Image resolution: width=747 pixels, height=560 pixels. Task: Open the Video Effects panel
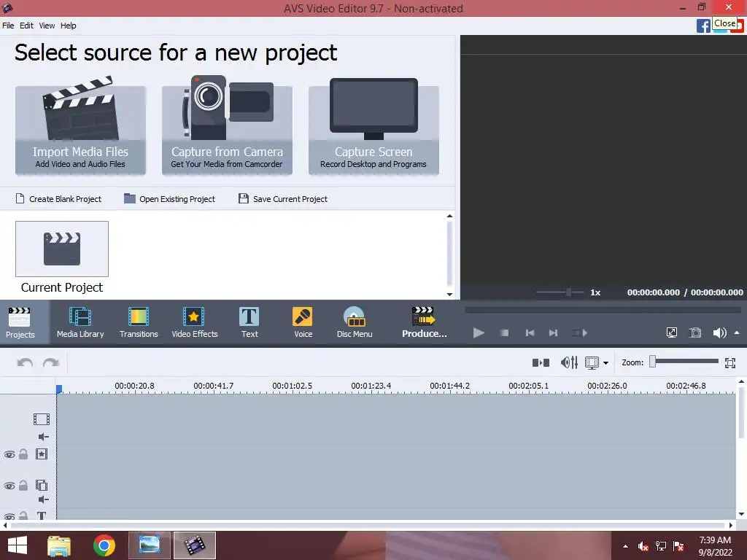[x=194, y=322]
